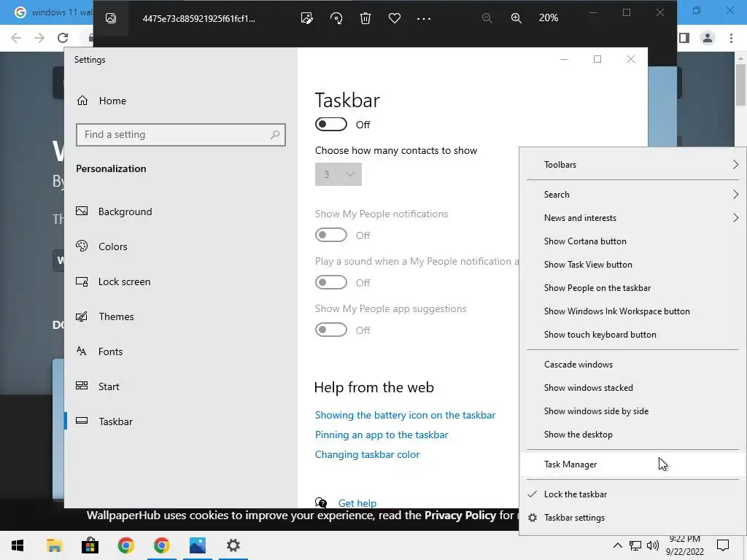Click the Photos app taskbar icon
The width and height of the screenshot is (747, 560).
[x=197, y=545]
